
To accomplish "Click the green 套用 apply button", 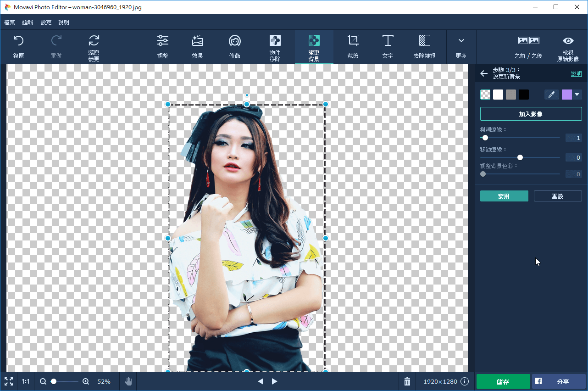I will tap(504, 196).
